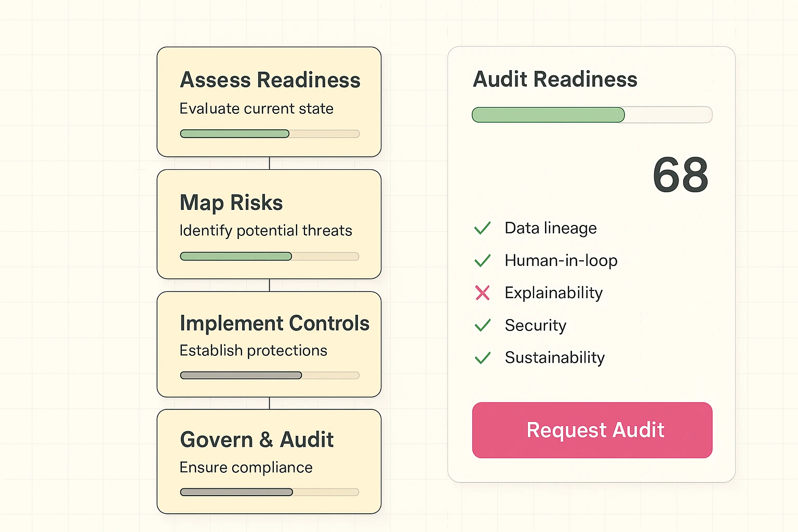Click the Govern & Audit progress bar
The height and width of the screenshot is (532, 798).
click(x=269, y=492)
